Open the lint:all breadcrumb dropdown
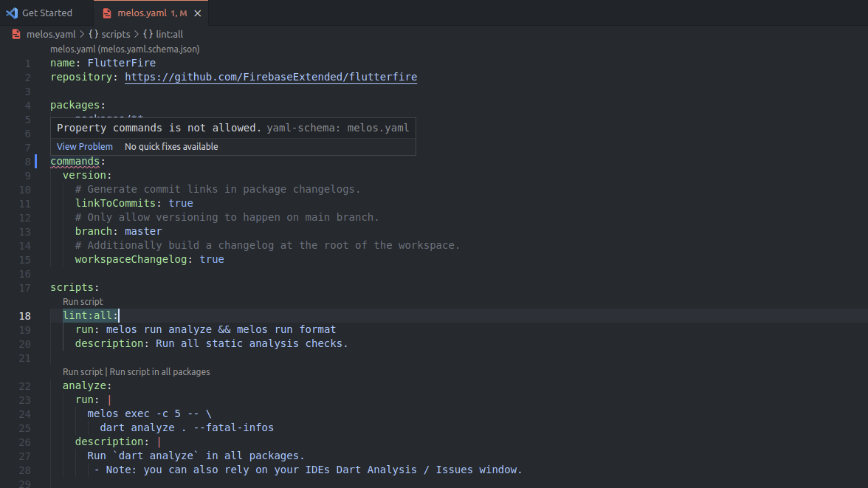 point(170,33)
